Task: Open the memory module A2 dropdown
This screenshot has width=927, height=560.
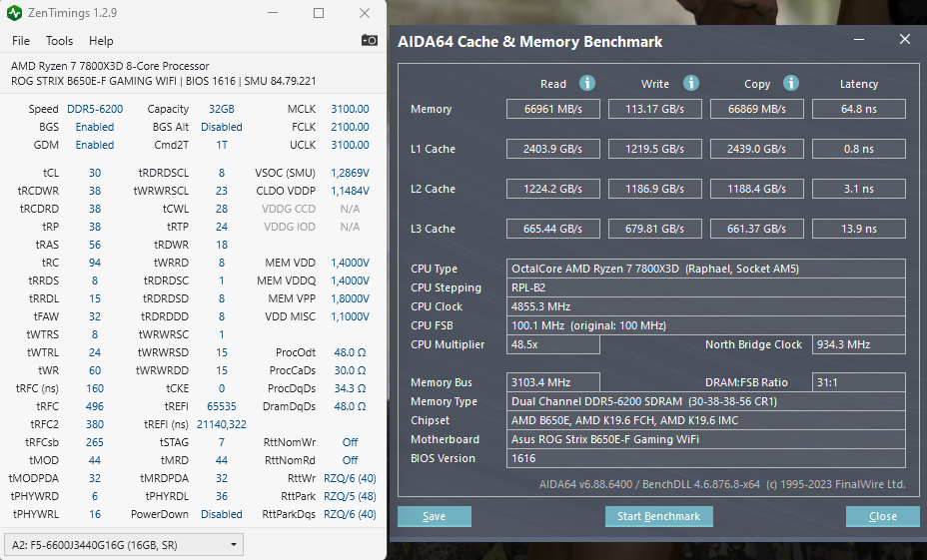Action: (x=124, y=545)
